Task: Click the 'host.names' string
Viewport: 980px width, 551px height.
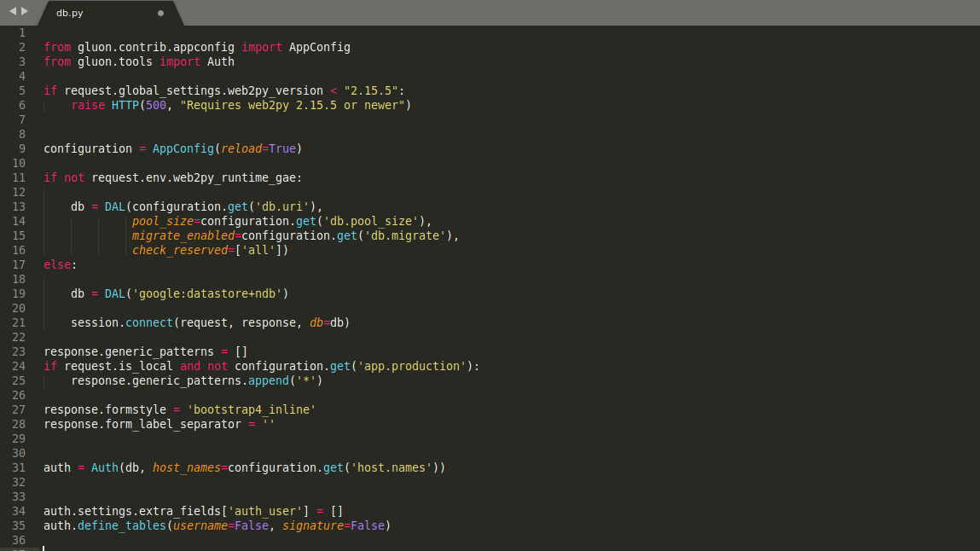Action: point(391,468)
